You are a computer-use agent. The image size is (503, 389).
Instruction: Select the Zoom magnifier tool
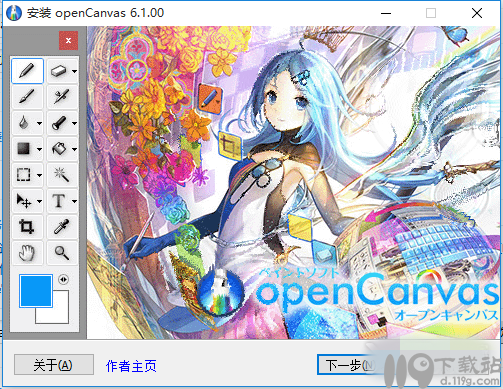(62, 253)
